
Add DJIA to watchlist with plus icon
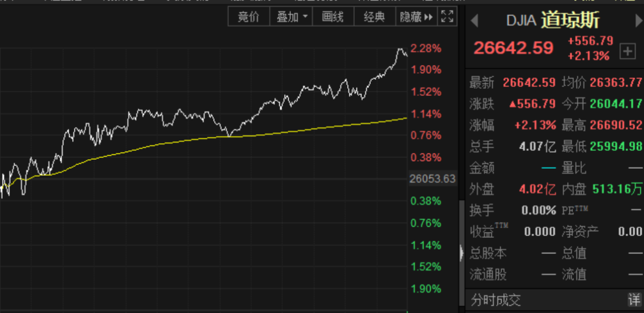(x=627, y=51)
